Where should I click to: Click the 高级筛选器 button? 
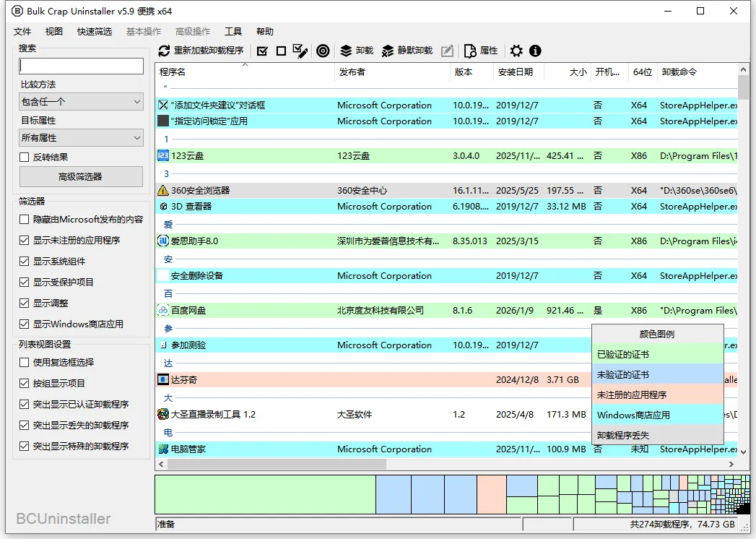(81, 176)
